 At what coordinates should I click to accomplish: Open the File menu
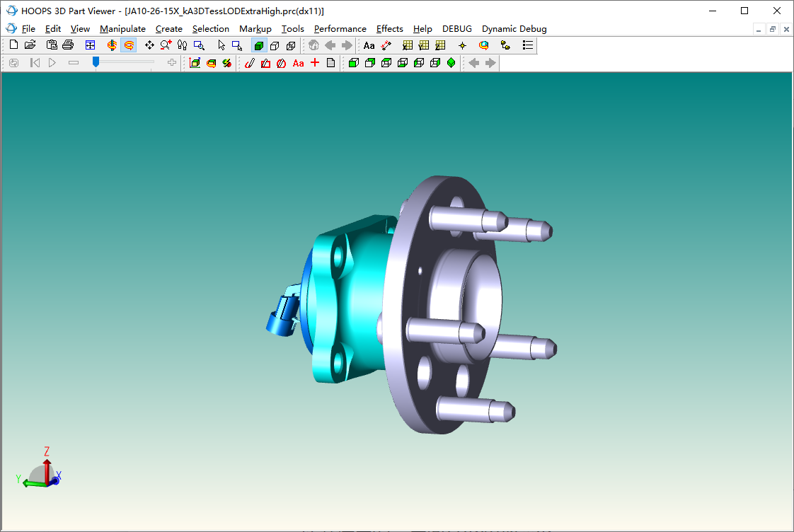click(28, 29)
